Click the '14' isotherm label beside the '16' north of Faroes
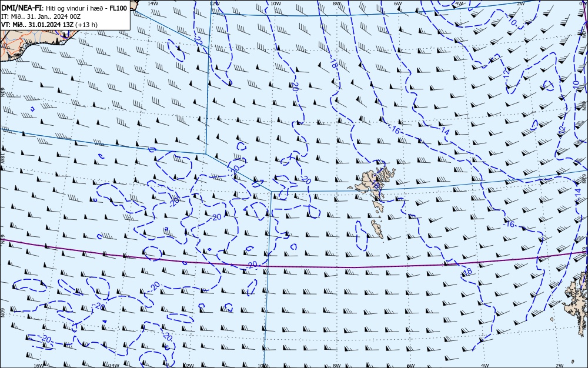Viewport: 588px width, 368px height. coord(445,131)
